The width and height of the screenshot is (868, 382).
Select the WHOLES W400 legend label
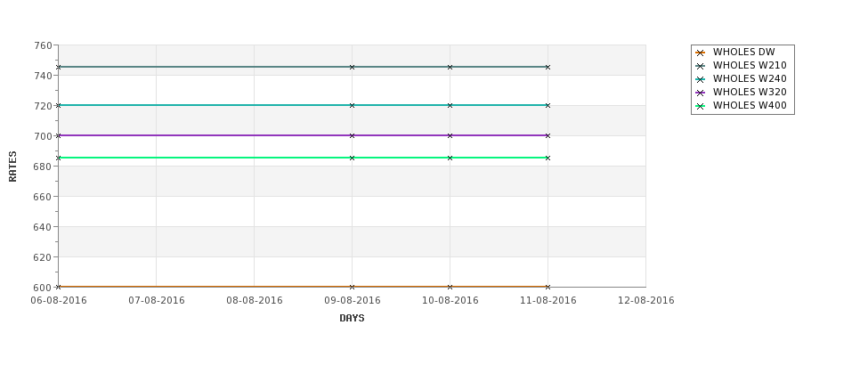coord(750,105)
